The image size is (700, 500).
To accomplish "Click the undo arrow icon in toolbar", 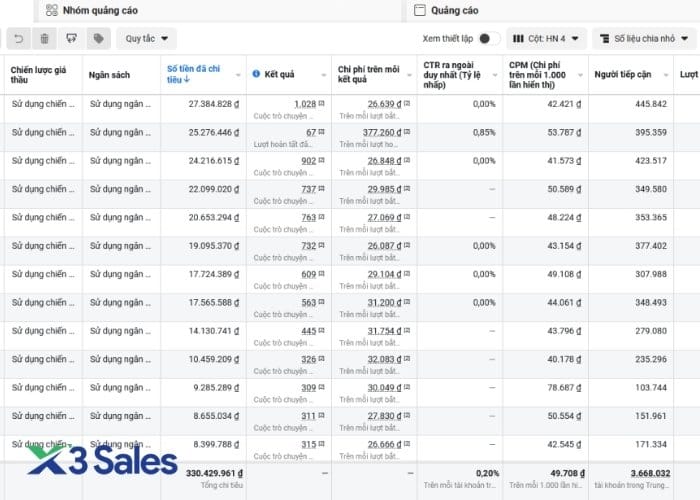I will [x=18, y=39].
